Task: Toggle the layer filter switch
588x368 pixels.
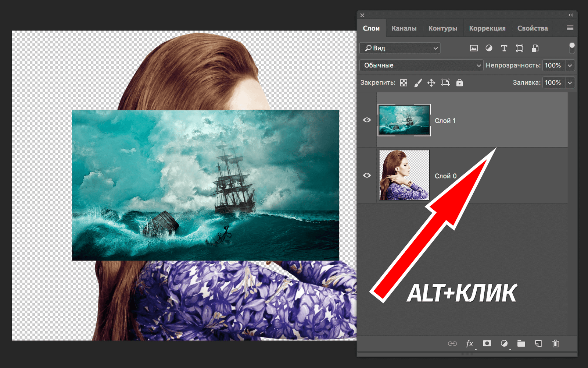Action: point(571,48)
